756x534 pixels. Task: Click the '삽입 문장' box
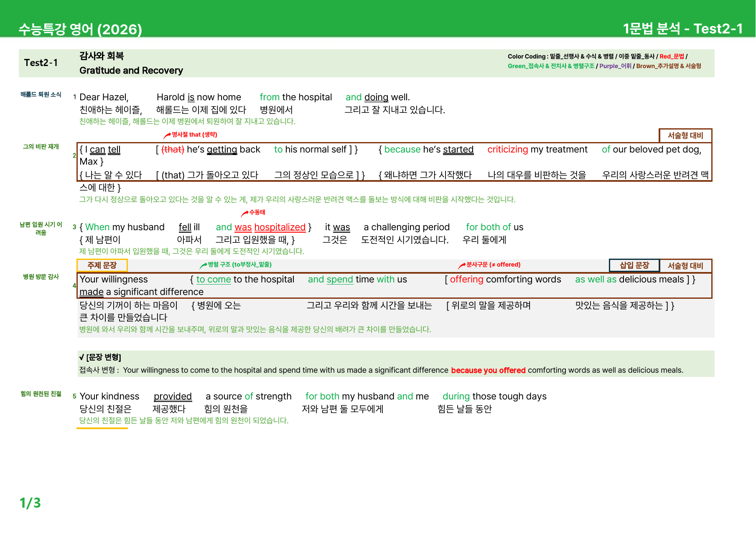(634, 265)
